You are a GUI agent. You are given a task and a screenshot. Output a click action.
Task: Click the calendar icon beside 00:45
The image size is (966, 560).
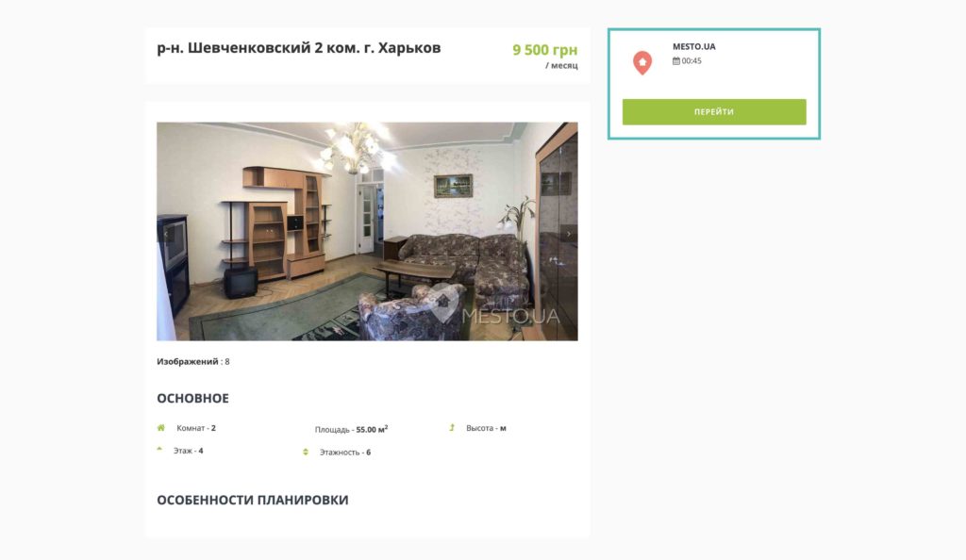pyautogui.click(x=675, y=61)
